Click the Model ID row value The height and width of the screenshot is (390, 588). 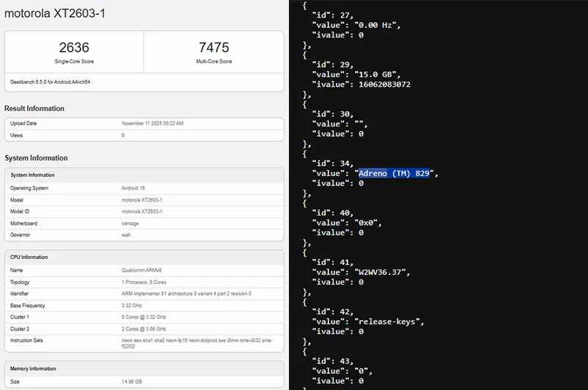point(143,212)
